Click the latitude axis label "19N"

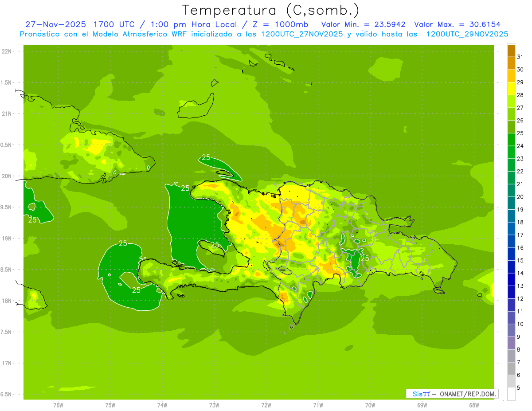7,239
